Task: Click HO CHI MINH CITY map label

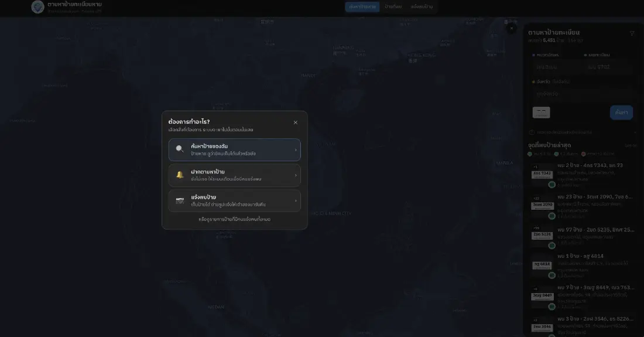Action: (330, 214)
